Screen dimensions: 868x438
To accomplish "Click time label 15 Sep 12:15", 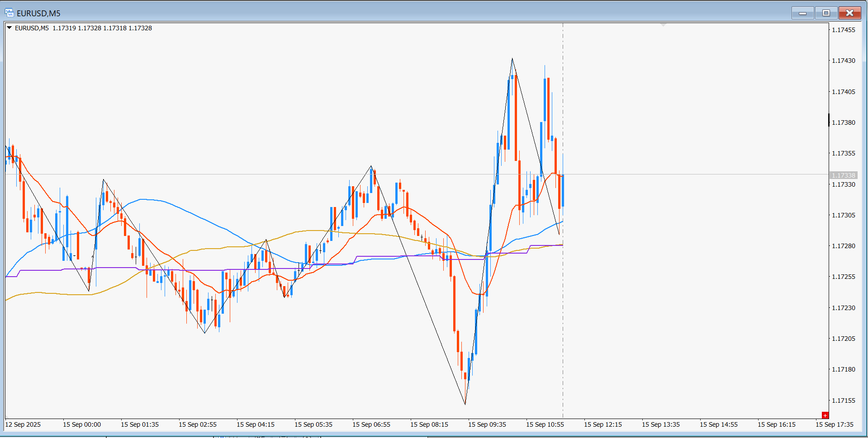I will [x=603, y=424].
